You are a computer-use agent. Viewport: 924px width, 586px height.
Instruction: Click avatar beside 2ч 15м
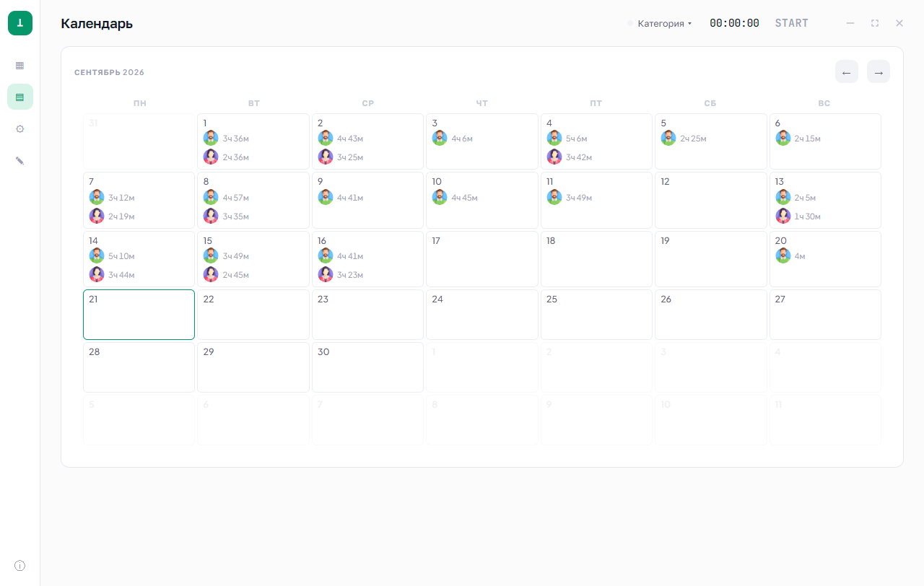pos(783,138)
